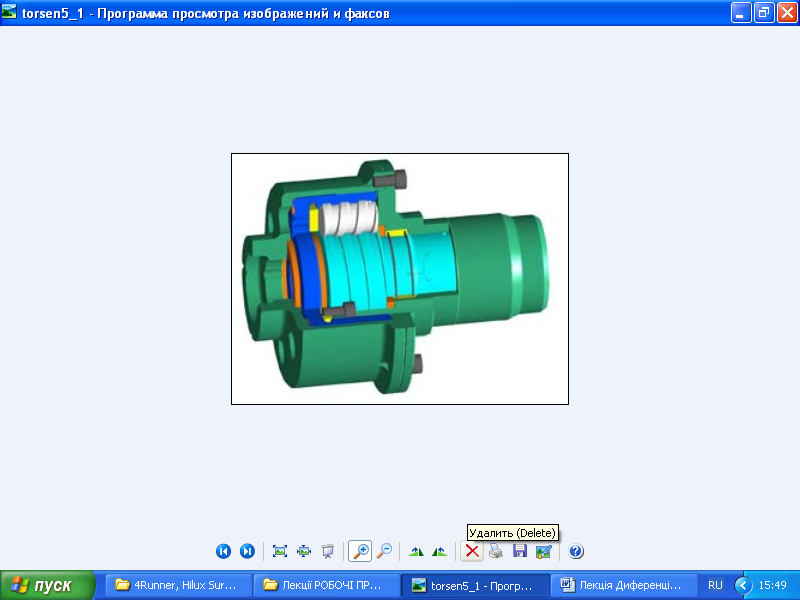Close the image viewer window
Screen dimensions: 800x600
(787, 13)
